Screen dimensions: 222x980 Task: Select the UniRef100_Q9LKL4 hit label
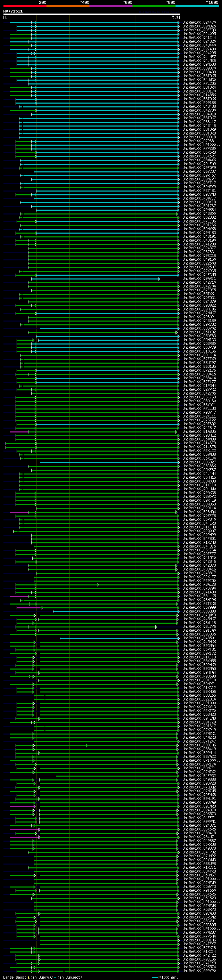tap(199, 355)
